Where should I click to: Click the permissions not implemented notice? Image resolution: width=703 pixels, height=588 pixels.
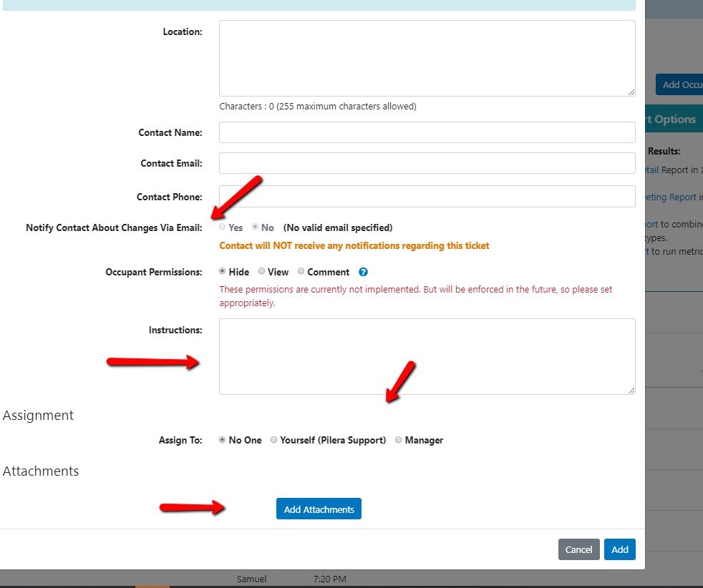[x=416, y=296]
